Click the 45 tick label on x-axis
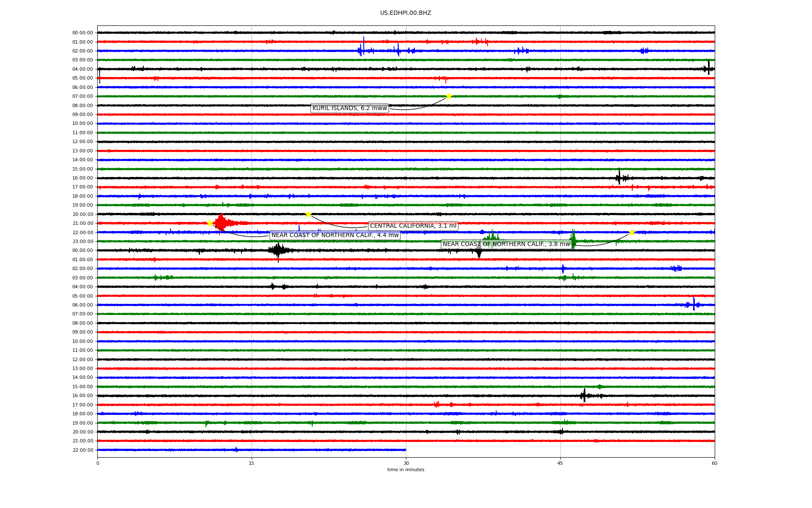The image size is (812, 508). (x=560, y=463)
